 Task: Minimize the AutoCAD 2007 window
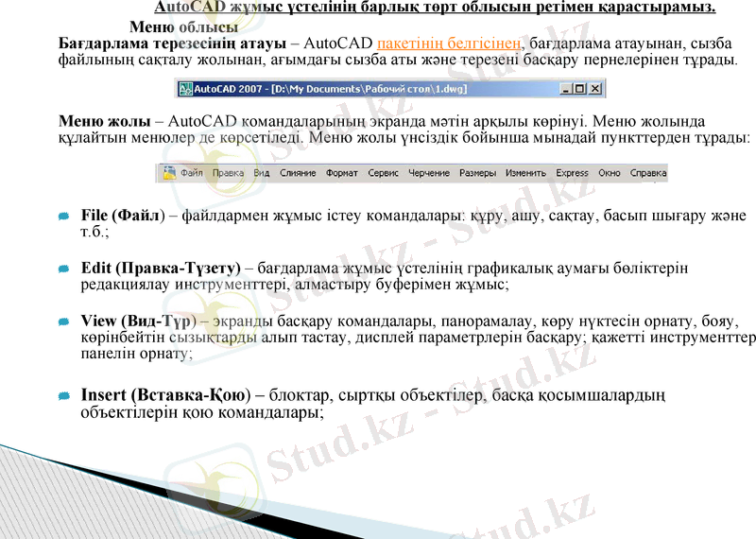(566, 89)
